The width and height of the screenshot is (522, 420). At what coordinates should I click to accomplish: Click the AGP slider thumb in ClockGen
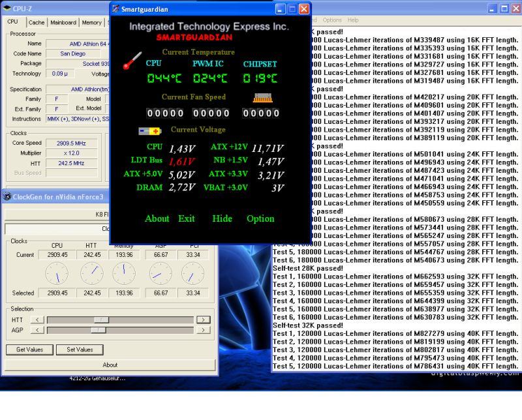99,330
